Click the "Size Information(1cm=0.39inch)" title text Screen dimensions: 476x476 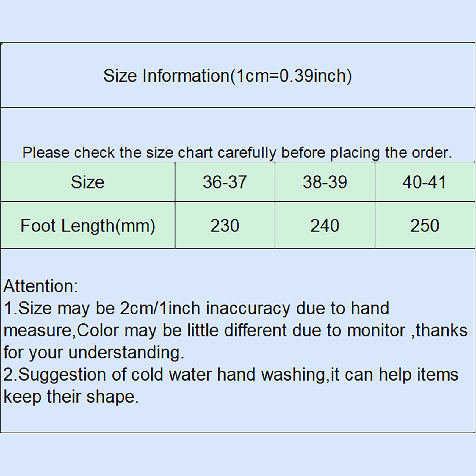228,76
